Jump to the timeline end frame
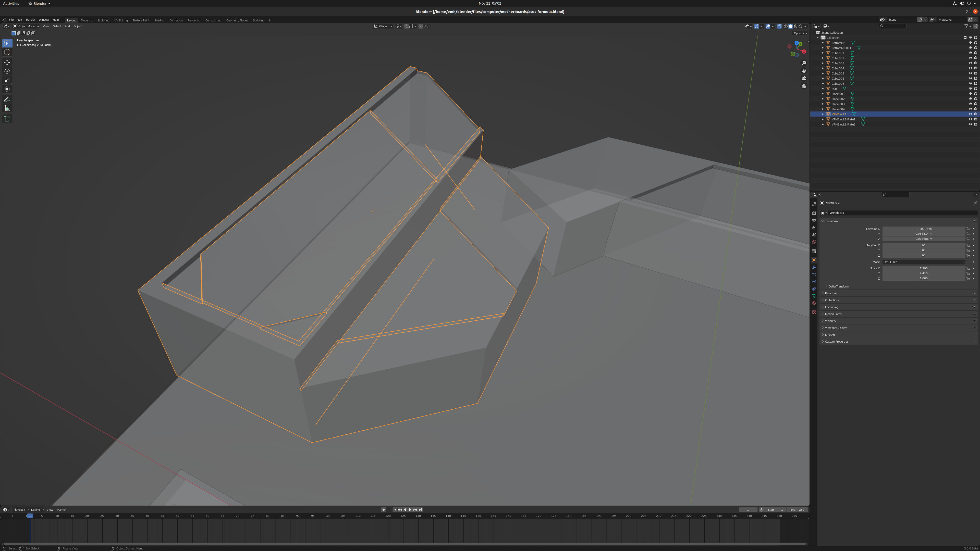The image size is (980, 551). (x=420, y=510)
